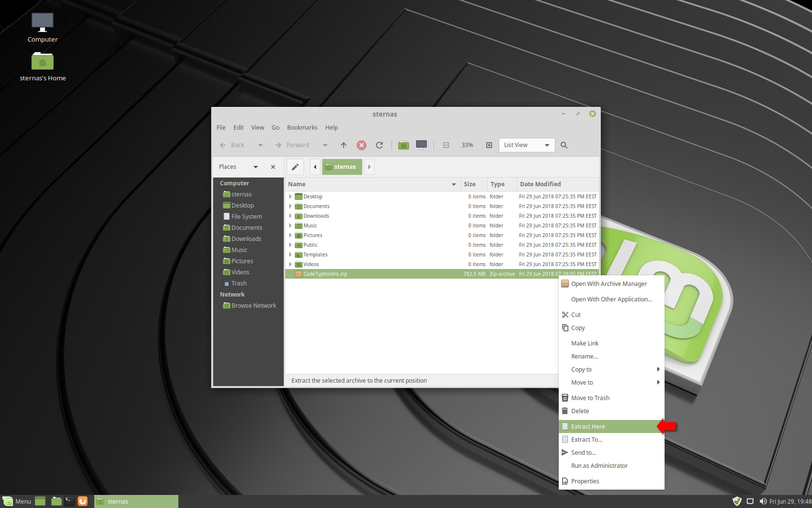Click the left path scroll arrow

315,167
